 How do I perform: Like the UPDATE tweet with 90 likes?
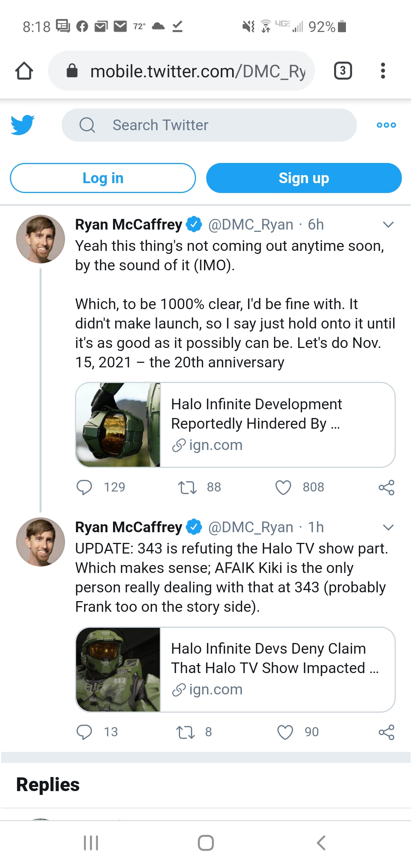click(x=285, y=732)
